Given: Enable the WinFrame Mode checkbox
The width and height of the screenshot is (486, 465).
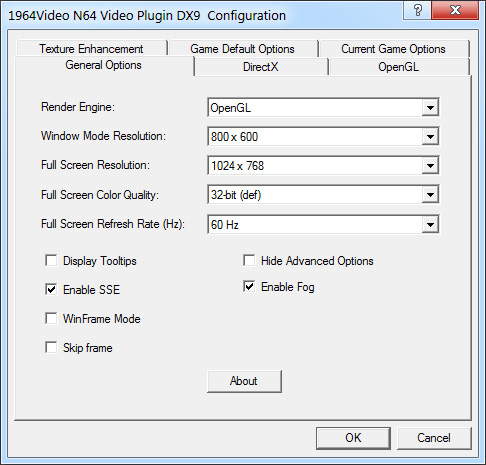Looking at the screenshot, I should pyautogui.click(x=51, y=318).
